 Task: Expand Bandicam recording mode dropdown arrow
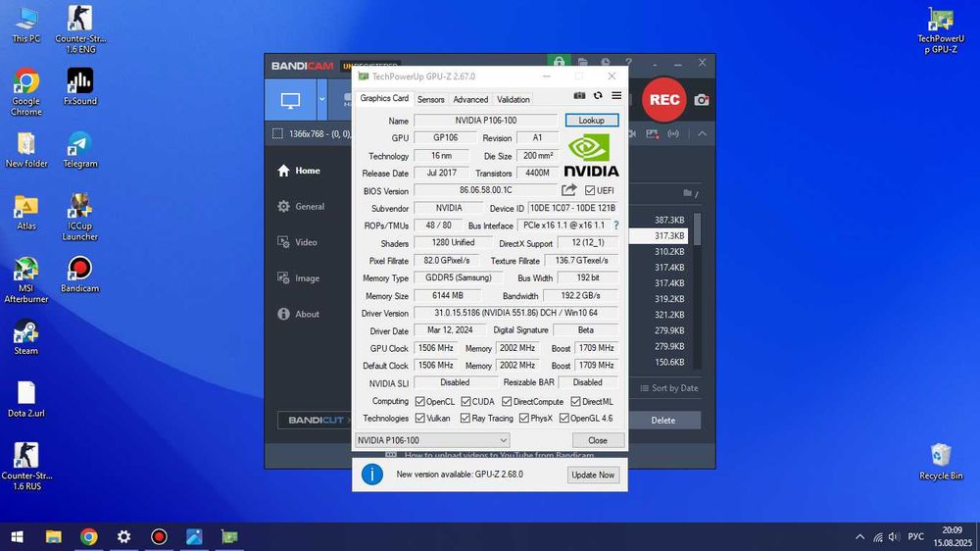pos(321,99)
